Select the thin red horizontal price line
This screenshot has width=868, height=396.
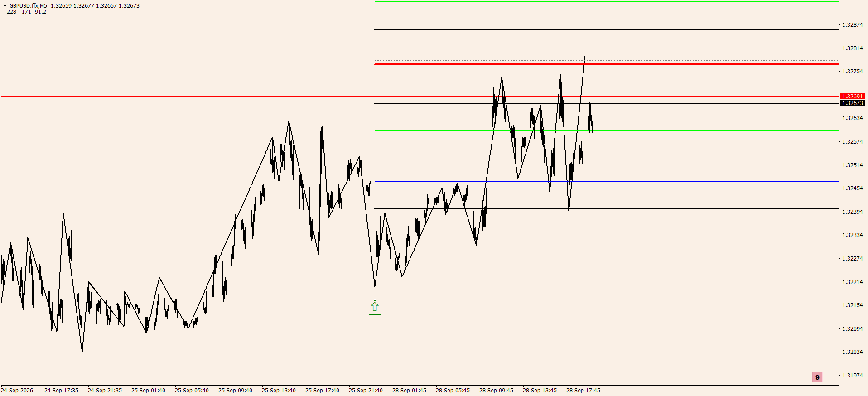click(x=420, y=96)
